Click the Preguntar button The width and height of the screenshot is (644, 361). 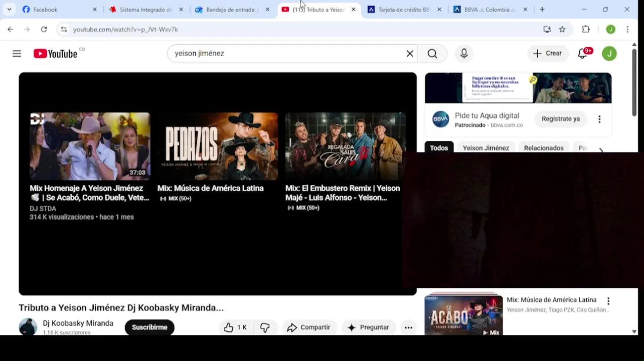tap(369, 327)
